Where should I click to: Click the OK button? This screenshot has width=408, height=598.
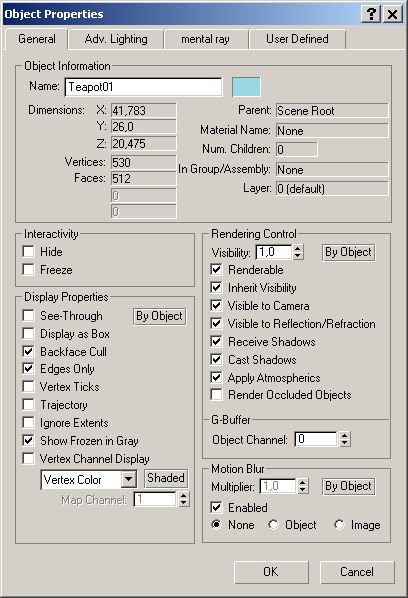tap(271, 572)
